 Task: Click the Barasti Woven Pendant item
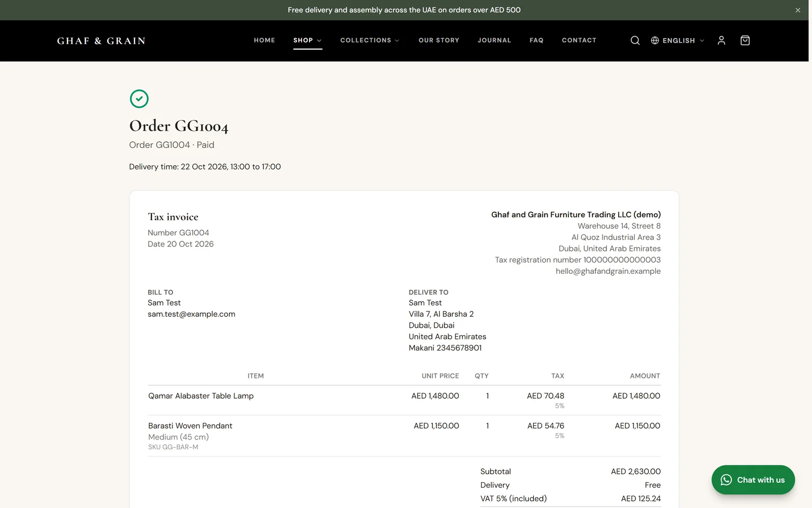[190, 426]
